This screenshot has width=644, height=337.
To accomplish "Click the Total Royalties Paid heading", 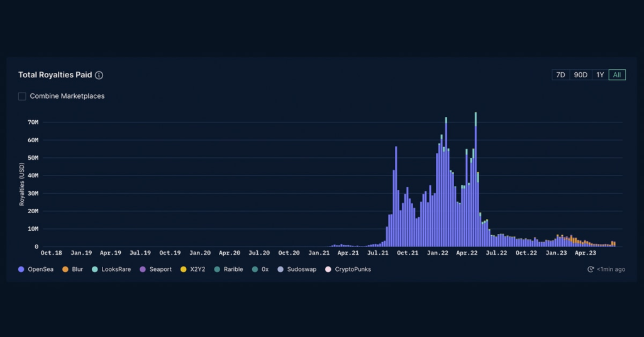I will (55, 75).
